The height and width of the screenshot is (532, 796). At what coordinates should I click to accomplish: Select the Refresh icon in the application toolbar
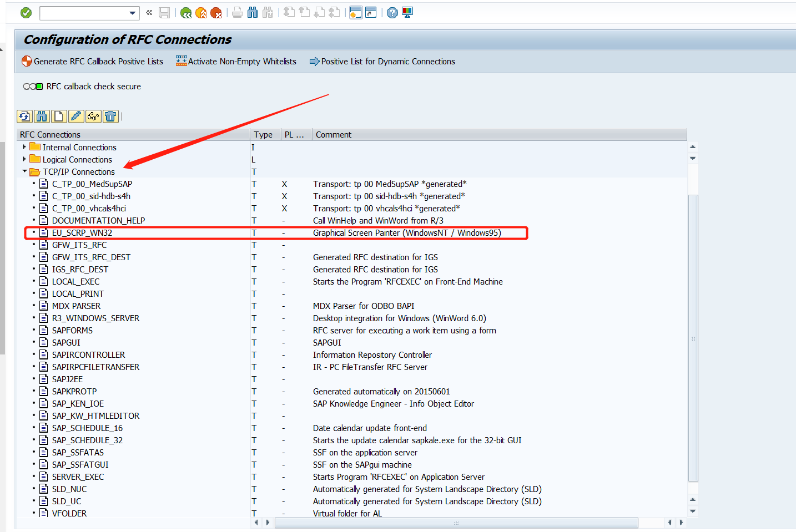click(x=24, y=116)
